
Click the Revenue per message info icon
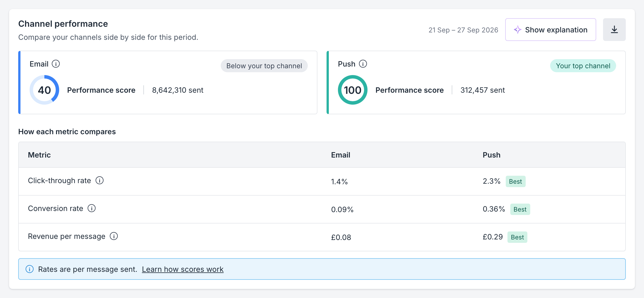[x=114, y=236]
